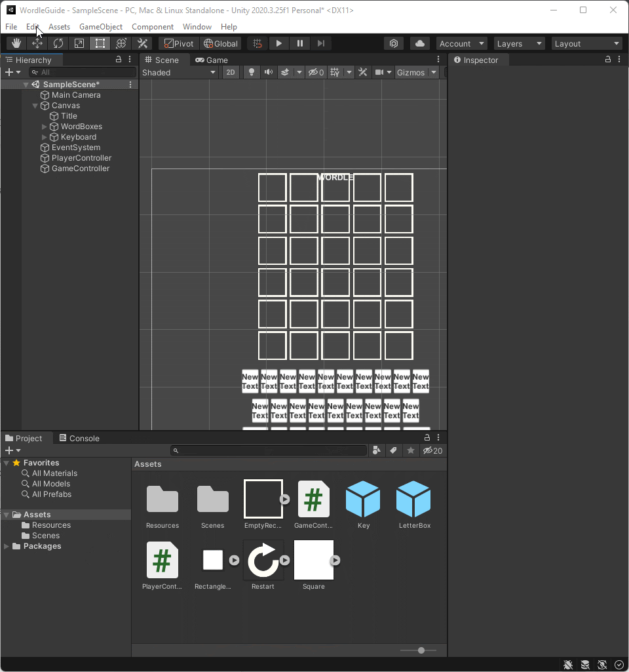
Task: Select the Move tool
Action: 37,43
